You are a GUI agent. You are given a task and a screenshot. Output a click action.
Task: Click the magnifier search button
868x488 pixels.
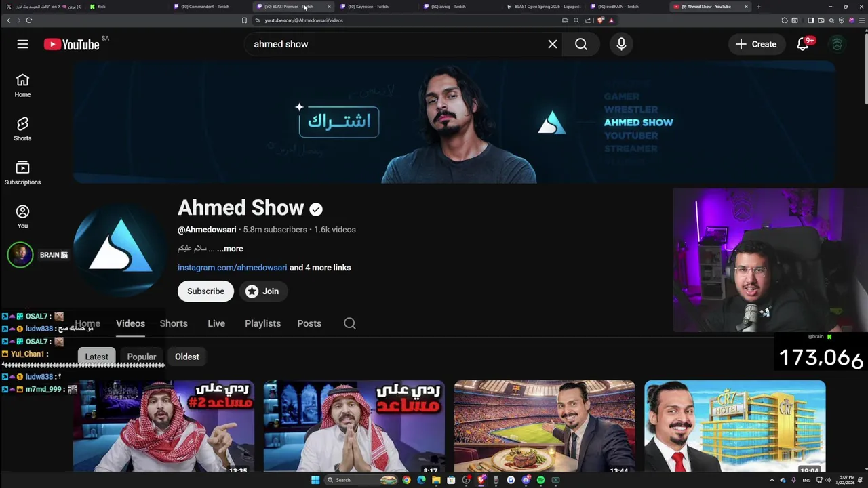[581, 44]
